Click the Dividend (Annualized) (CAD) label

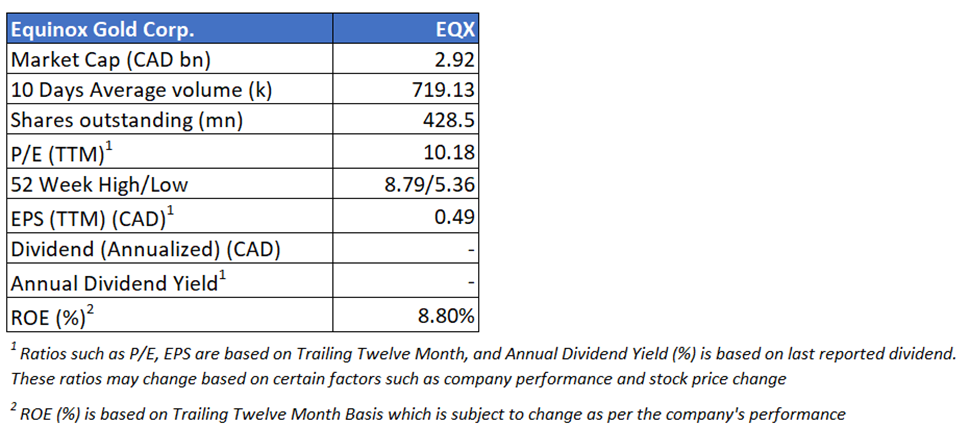coord(145,250)
